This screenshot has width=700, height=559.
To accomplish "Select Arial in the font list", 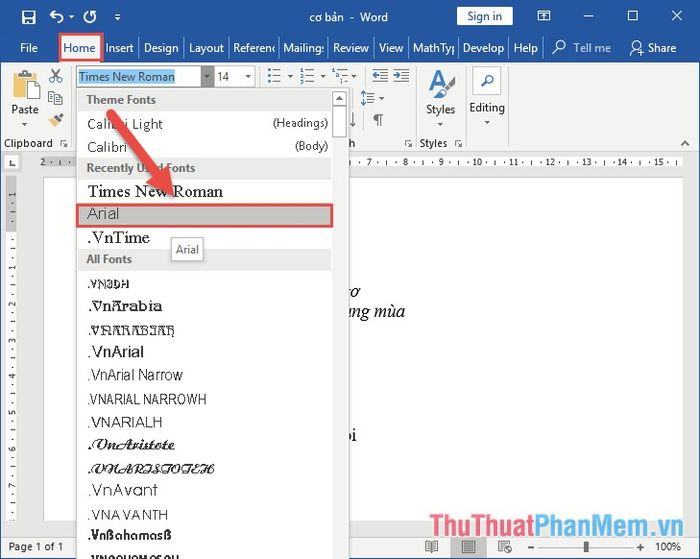I will [204, 216].
